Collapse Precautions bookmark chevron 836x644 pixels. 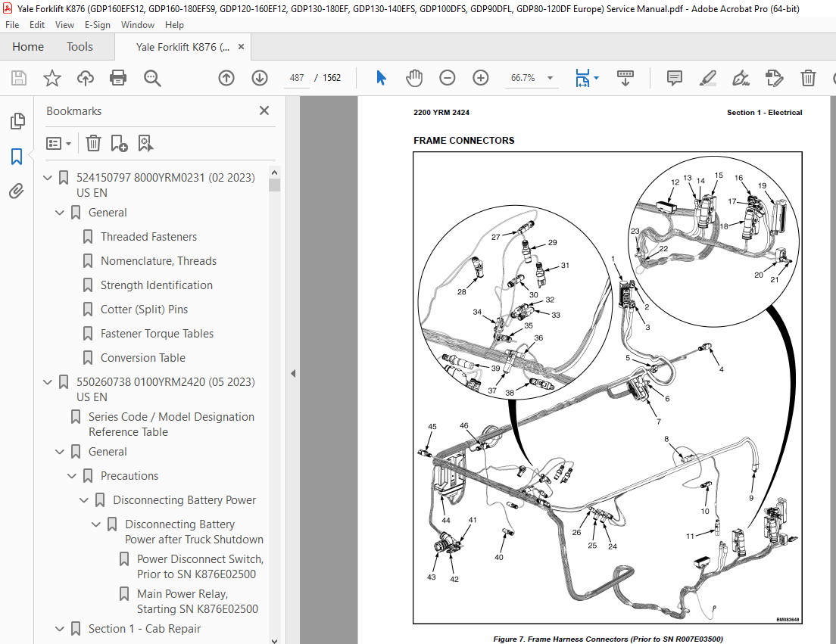[72, 476]
